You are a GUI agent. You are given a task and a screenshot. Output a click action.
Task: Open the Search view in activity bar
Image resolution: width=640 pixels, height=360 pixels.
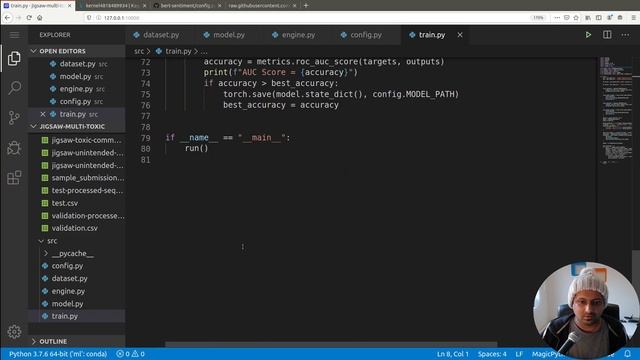point(14,88)
